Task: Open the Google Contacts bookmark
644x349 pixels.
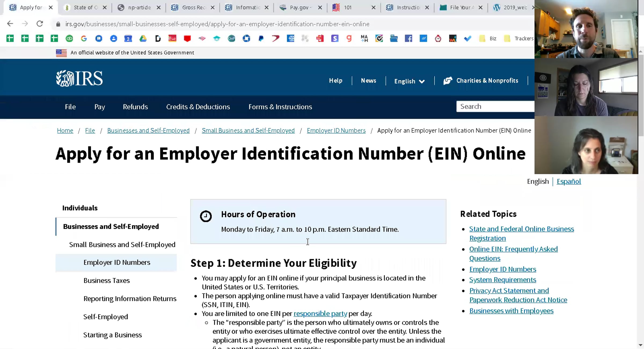Action: click(x=114, y=39)
